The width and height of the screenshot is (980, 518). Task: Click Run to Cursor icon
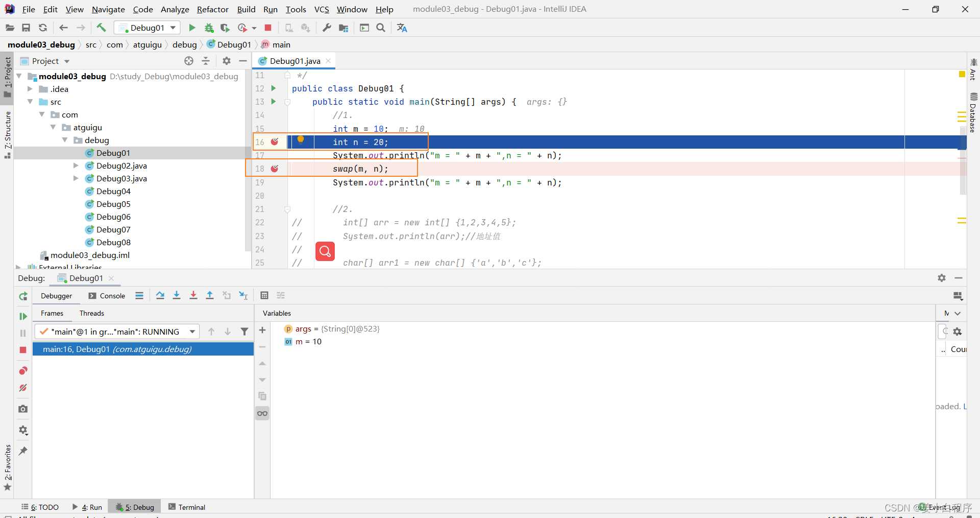click(x=243, y=295)
